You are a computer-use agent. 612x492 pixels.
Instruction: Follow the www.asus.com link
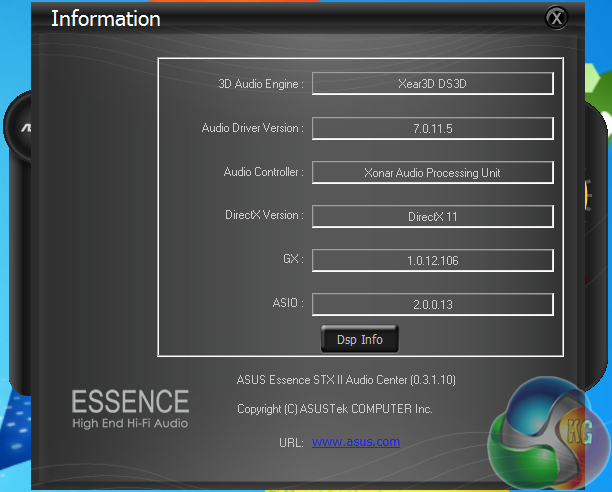click(x=356, y=442)
